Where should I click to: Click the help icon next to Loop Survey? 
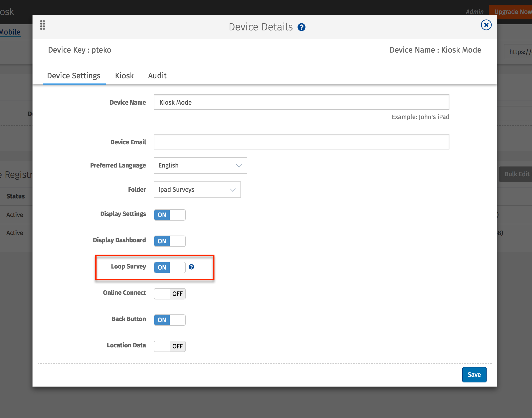pos(192,266)
